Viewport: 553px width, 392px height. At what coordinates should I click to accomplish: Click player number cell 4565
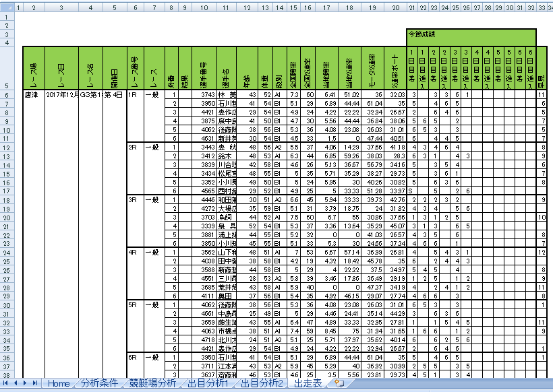click(x=204, y=191)
